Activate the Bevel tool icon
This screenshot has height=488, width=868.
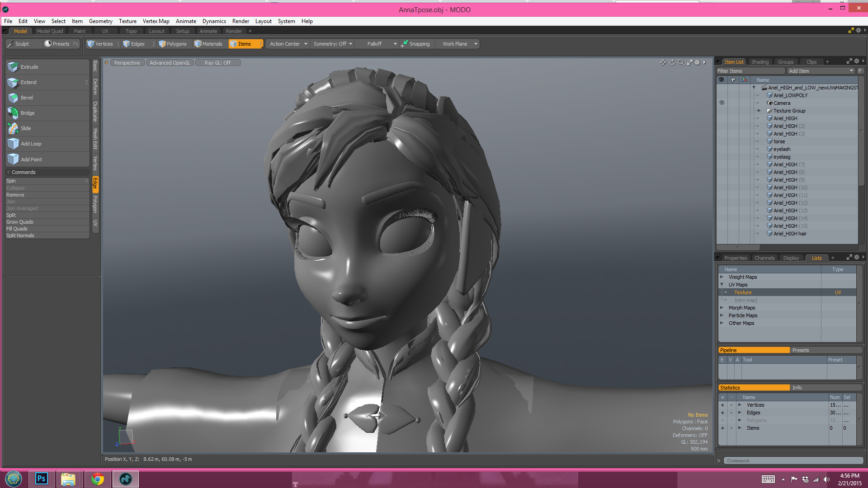click(13, 98)
